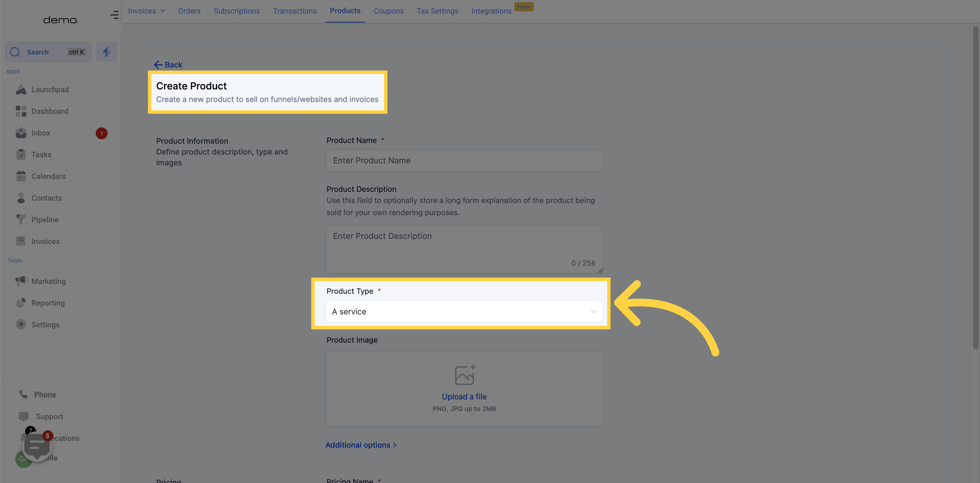Click the Dashboard grid icon
The height and width of the screenshot is (483, 980).
click(21, 112)
